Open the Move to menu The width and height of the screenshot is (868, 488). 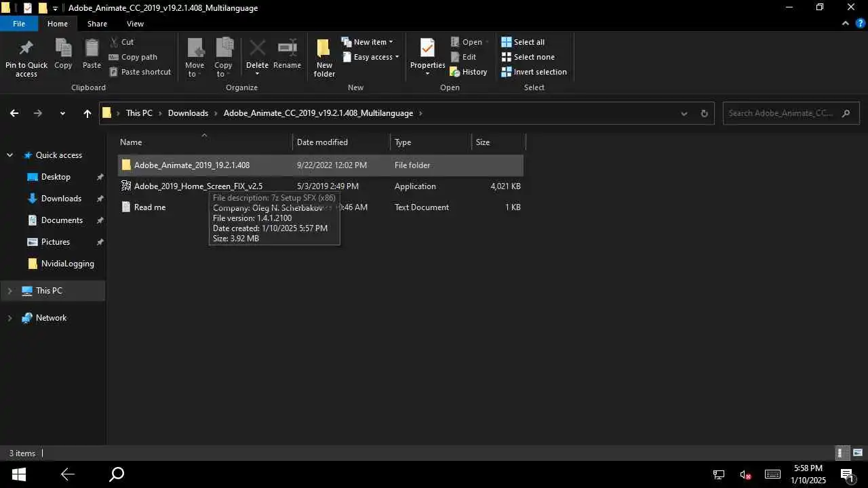coord(195,58)
